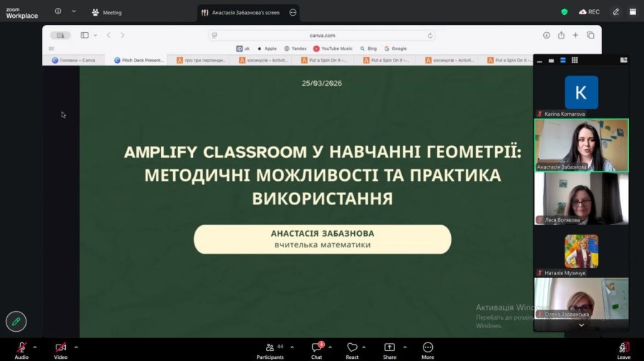Show more participants with down chevron
Screen dimensions: 644x361
[x=581, y=325]
